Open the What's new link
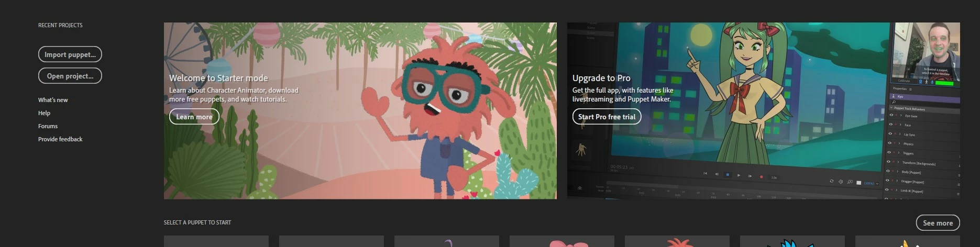Image resolution: width=980 pixels, height=247 pixels. coord(53,100)
